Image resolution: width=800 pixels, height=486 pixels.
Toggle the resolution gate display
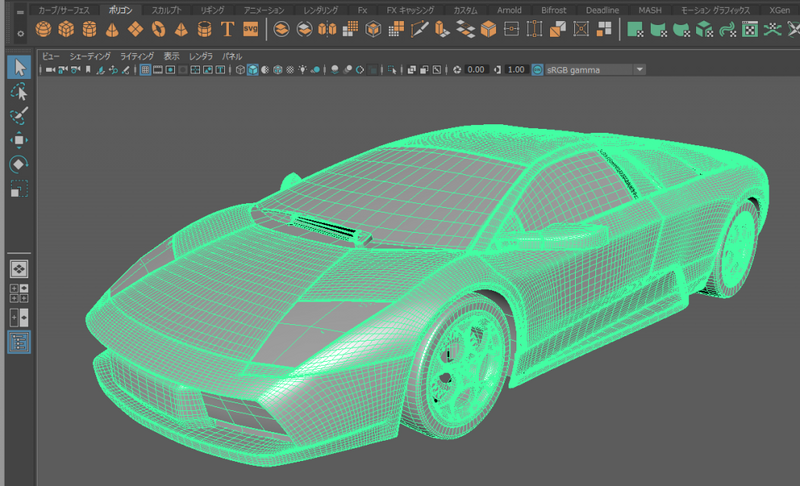(x=170, y=70)
